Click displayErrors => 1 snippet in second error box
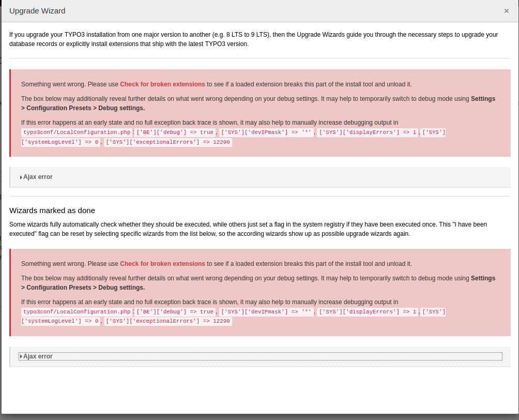 (368, 312)
